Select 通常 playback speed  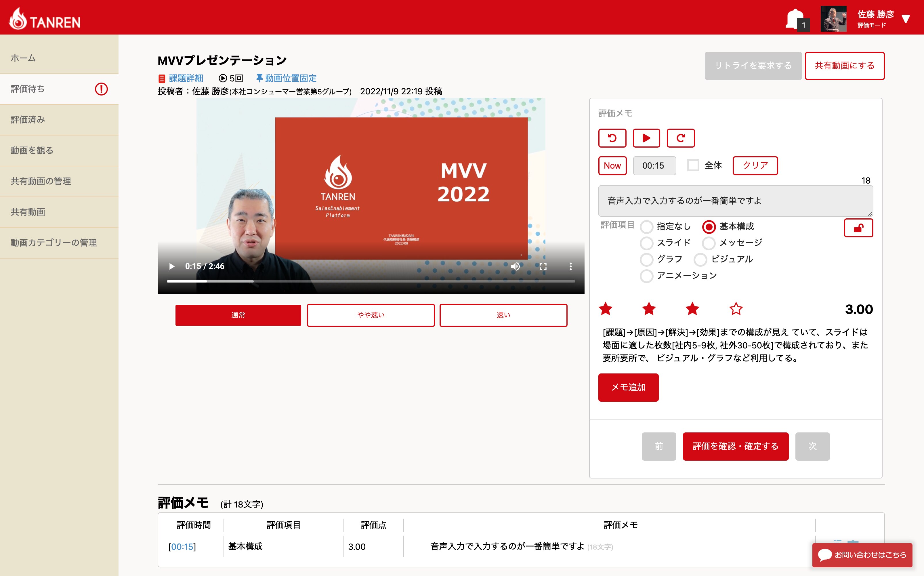pos(238,315)
